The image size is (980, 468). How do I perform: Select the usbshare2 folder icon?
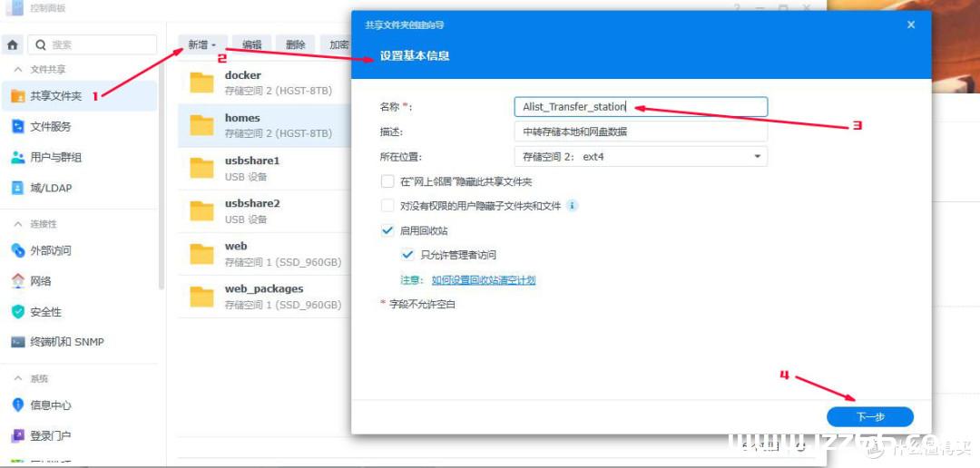(x=201, y=210)
